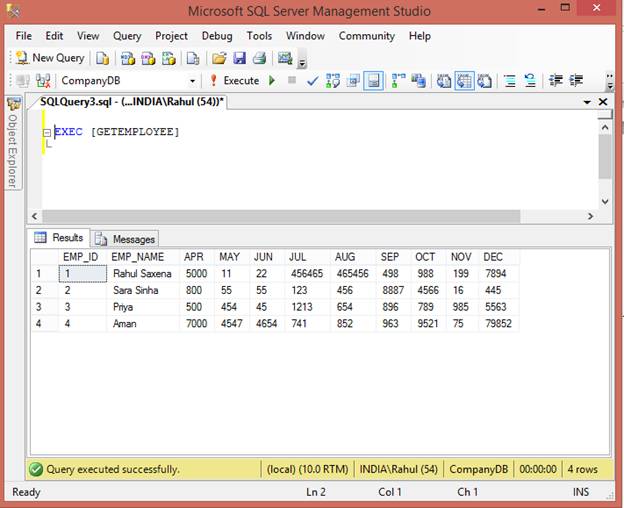Screen dimensions: 624x508
Task: Click Display Estimated Execution Plan icon
Action: pos(333,81)
